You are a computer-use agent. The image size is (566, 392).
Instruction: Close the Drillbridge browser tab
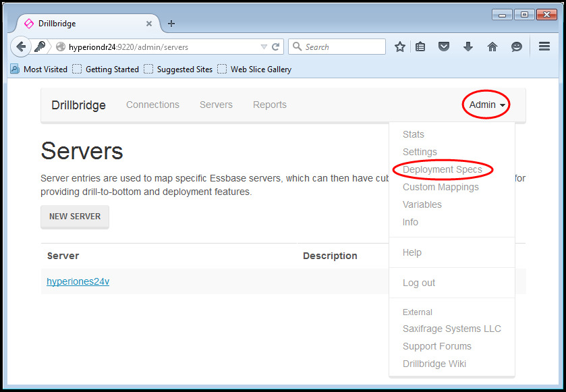click(148, 24)
